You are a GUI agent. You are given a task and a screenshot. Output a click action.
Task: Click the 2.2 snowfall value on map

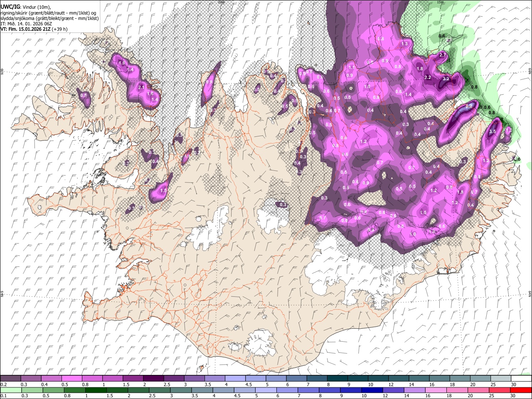428,77
